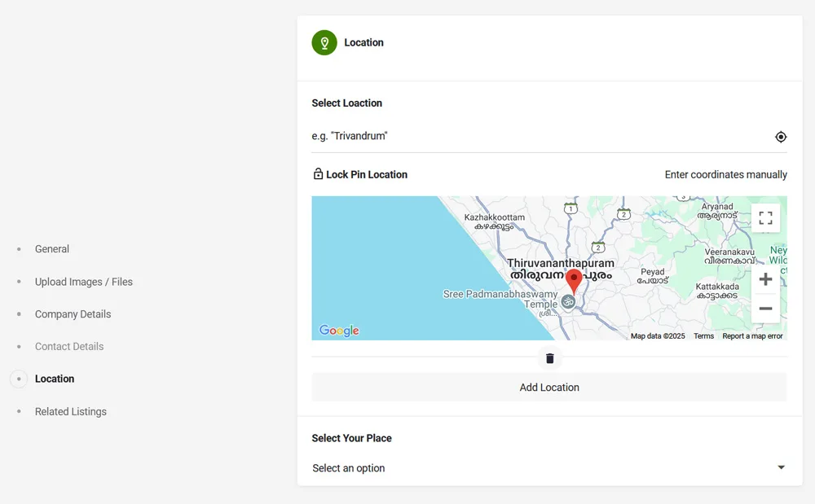Image resolution: width=815 pixels, height=504 pixels.
Task: Click Enter coordinates manually link
Action: tap(725, 174)
